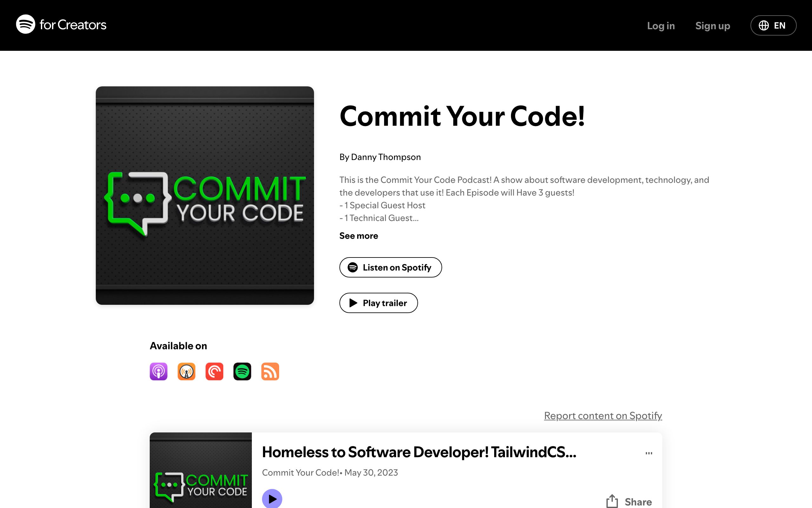
Task: Click Listen on Spotify button
Action: 390,267
